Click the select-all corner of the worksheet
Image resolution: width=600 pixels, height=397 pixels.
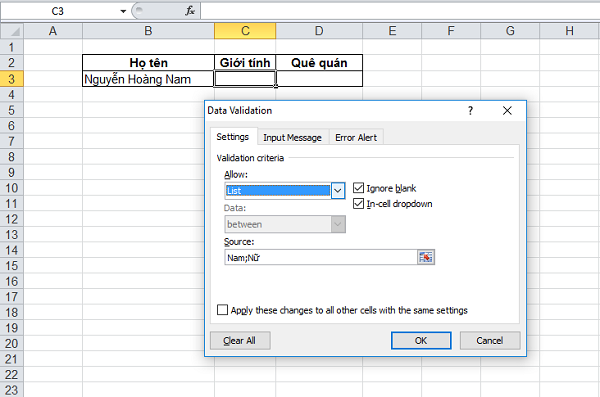(x=12, y=31)
